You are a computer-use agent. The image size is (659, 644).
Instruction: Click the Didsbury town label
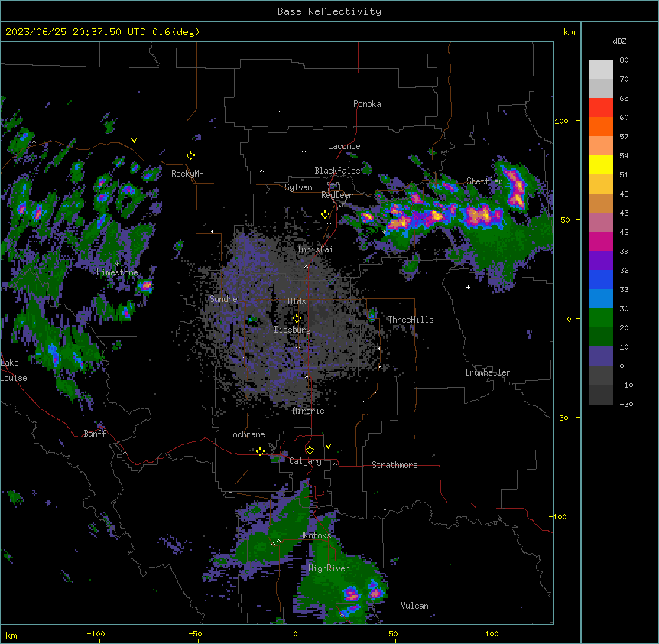293,330
